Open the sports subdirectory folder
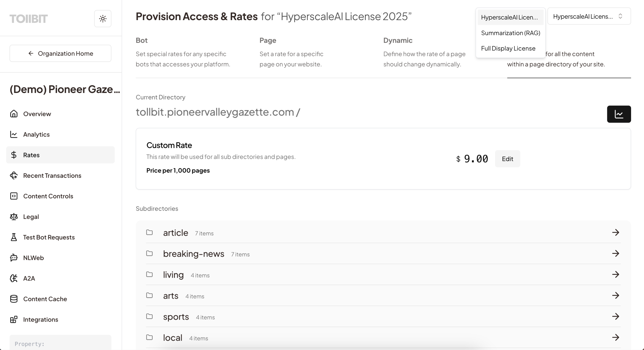Image resolution: width=644 pixels, height=350 pixels. pyautogui.click(x=176, y=317)
